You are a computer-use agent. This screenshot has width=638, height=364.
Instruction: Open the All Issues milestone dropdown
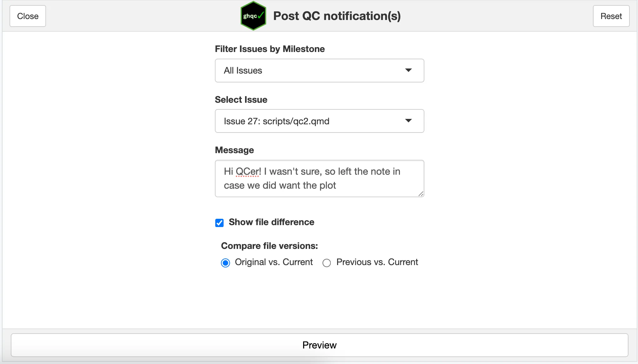click(319, 70)
